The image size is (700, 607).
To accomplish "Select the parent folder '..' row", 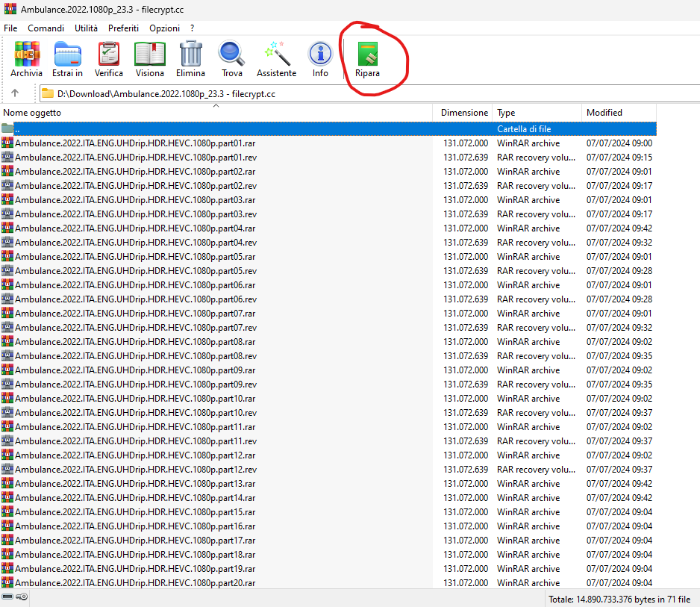I will (x=328, y=128).
